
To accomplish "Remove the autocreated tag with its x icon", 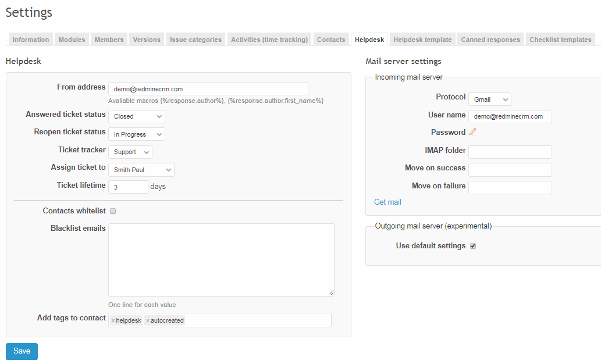I will point(148,320).
